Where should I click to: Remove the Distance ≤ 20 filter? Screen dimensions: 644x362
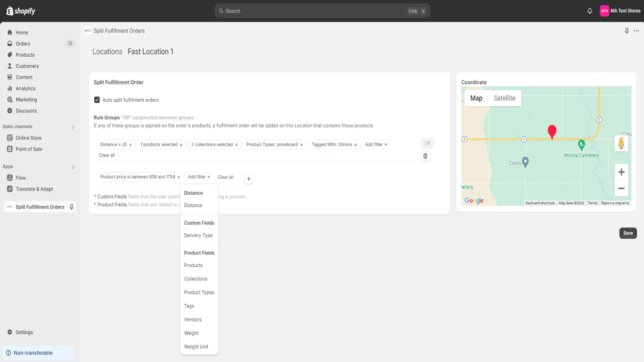[130, 145]
